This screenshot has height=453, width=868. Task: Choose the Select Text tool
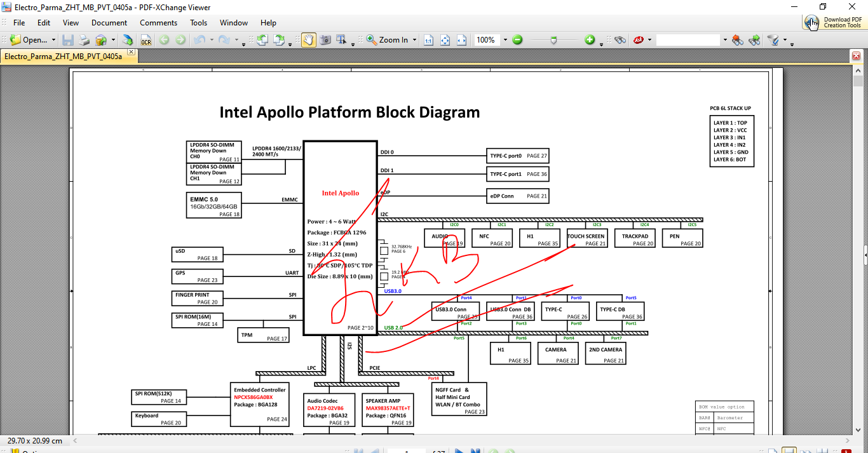point(342,39)
